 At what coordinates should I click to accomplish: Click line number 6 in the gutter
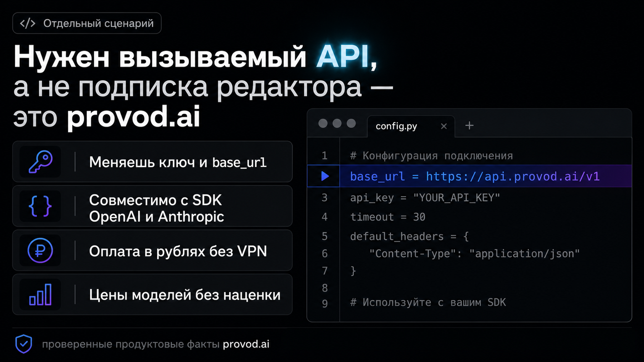325,253
